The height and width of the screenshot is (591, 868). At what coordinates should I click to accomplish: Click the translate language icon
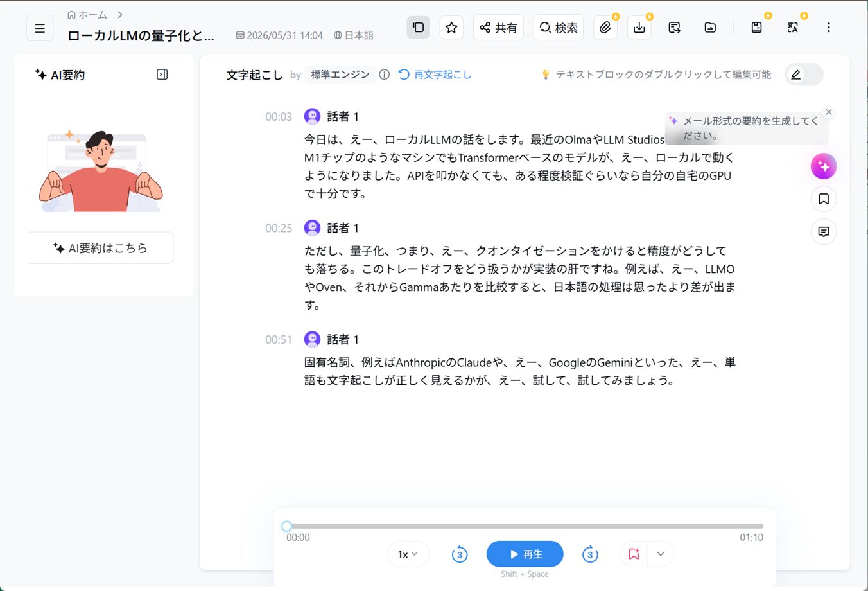pyautogui.click(x=793, y=28)
